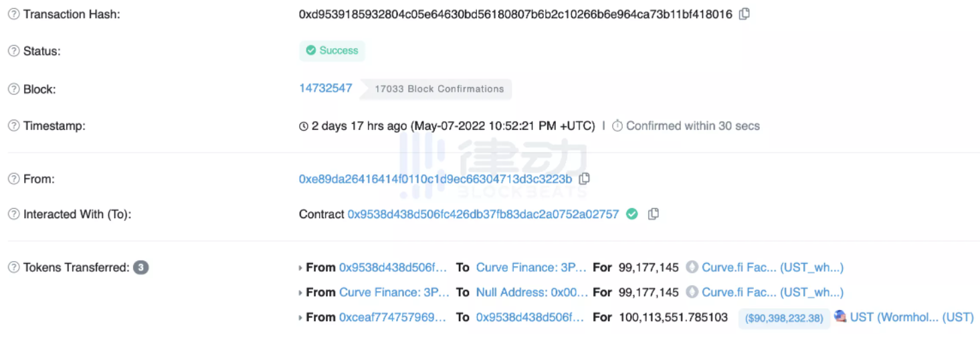
Task: Open block 14732547
Action: point(325,88)
